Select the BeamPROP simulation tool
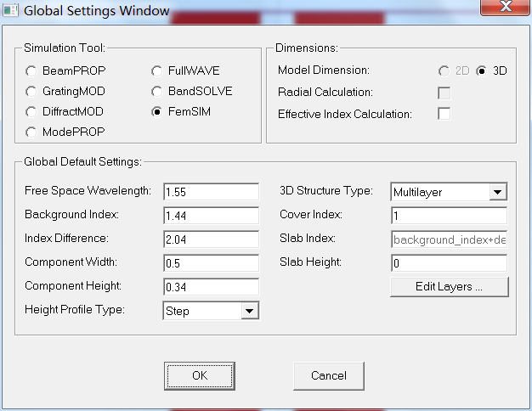 [31, 70]
